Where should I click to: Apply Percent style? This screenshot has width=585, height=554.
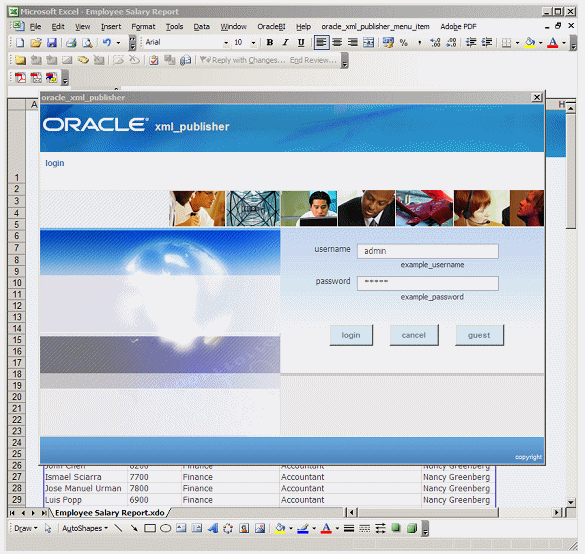tap(404, 43)
